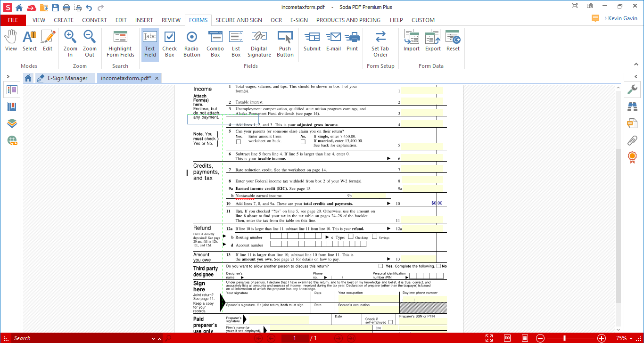Toggle Highlight Form Fields

click(x=120, y=44)
